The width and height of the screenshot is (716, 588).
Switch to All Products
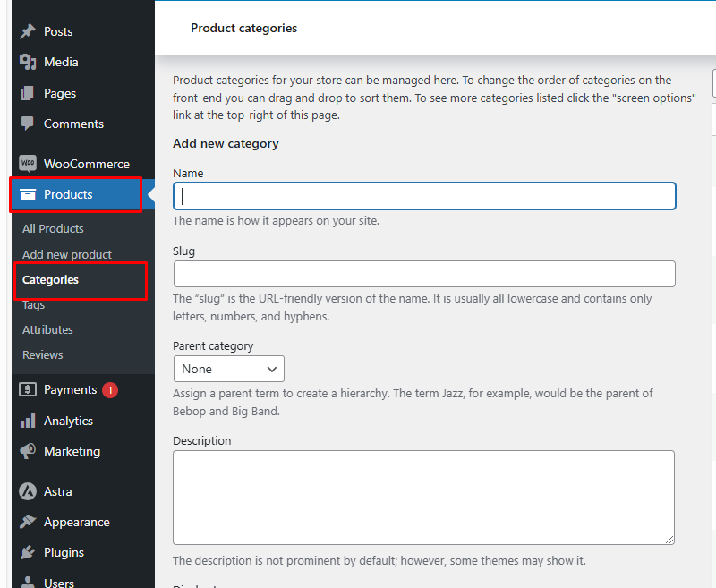[52, 228]
